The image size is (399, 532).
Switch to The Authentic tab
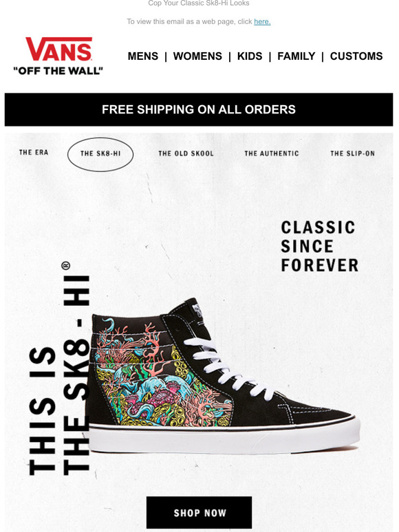[272, 153]
